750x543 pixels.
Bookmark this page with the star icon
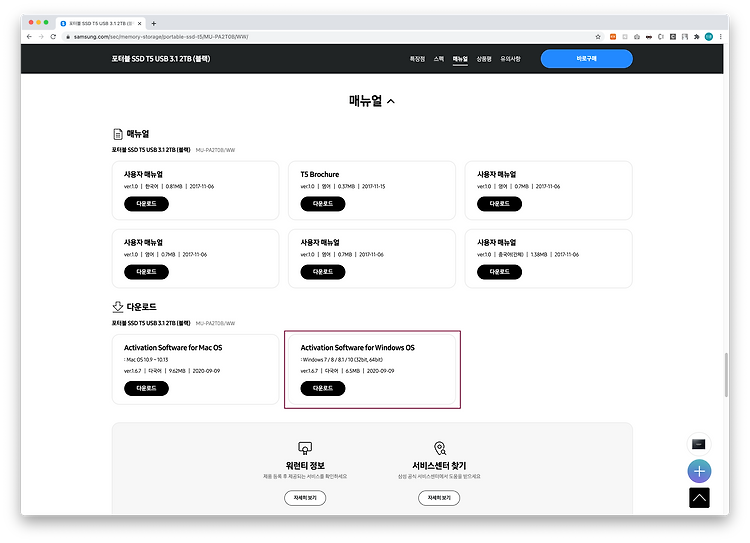(598, 36)
